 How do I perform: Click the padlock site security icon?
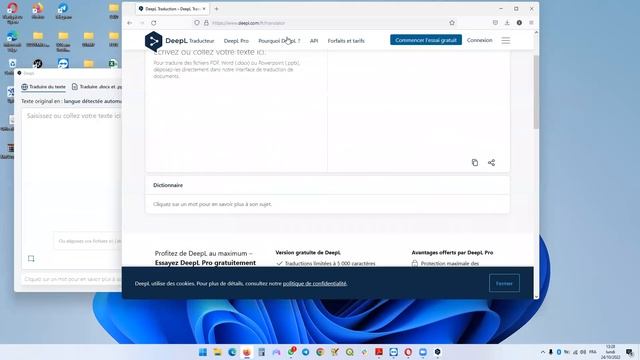[206, 23]
